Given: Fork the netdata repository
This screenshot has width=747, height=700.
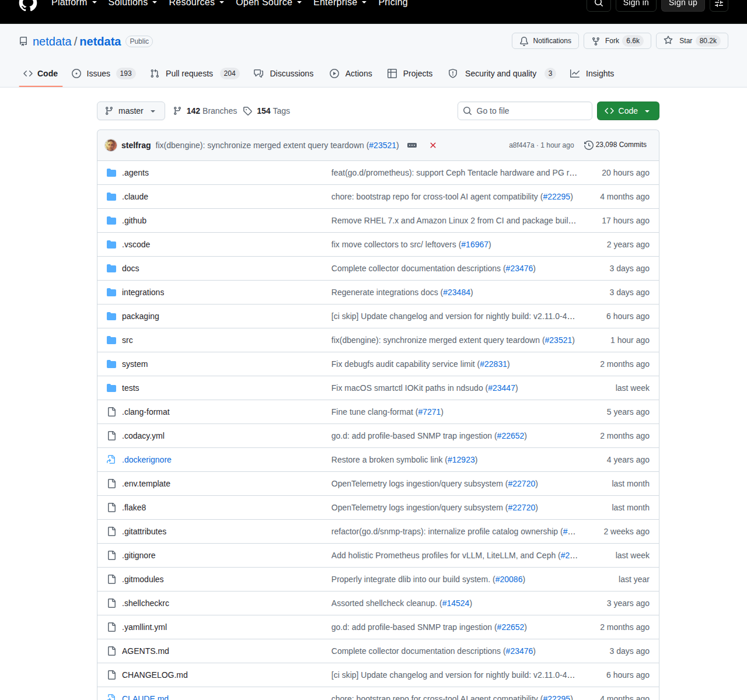Looking at the screenshot, I should coord(617,41).
